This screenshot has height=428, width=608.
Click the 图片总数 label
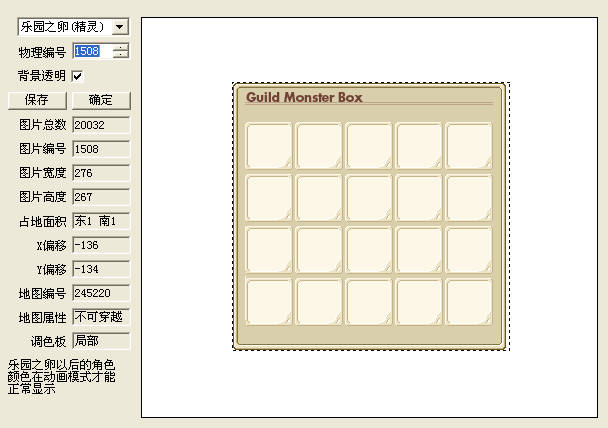click(x=43, y=125)
